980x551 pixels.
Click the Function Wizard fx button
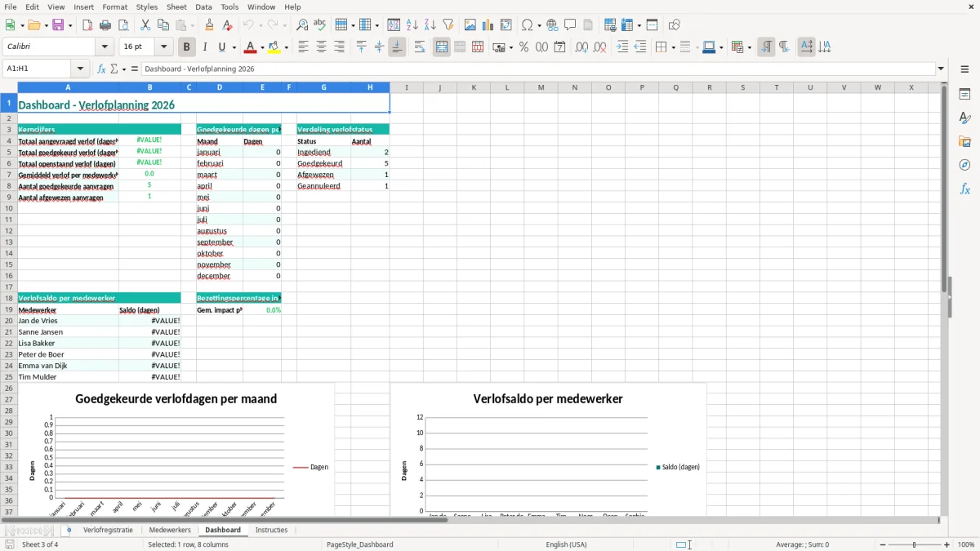pos(101,69)
